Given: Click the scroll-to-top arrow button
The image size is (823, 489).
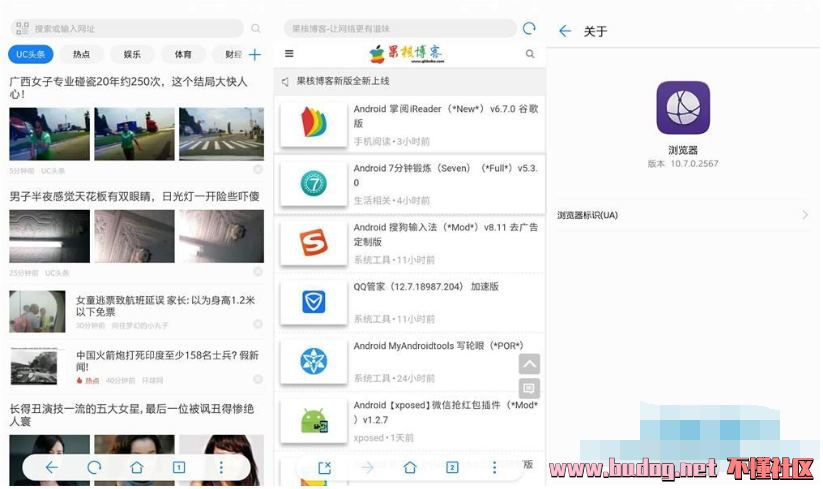Looking at the screenshot, I should coord(529,364).
